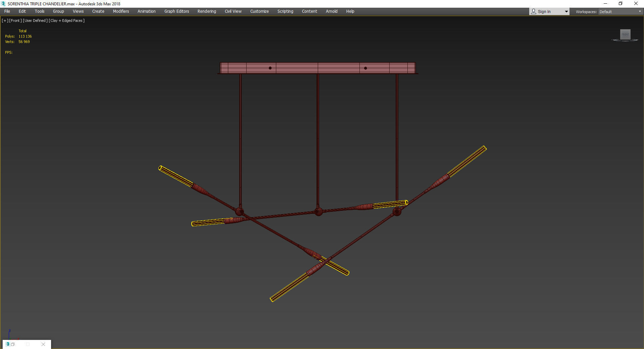This screenshot has height=349, width=644.
Task: Click the 3ds Max icon in title bar
Action: point(3,4)
